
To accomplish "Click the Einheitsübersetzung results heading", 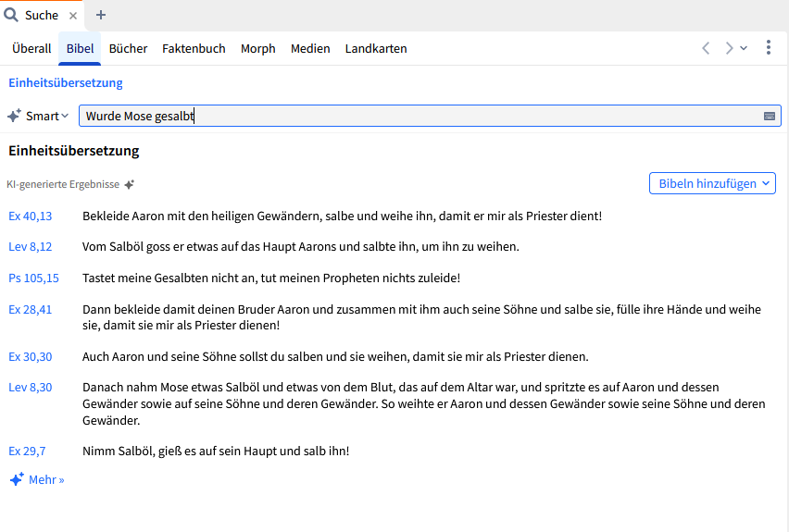I will (74, 151).
